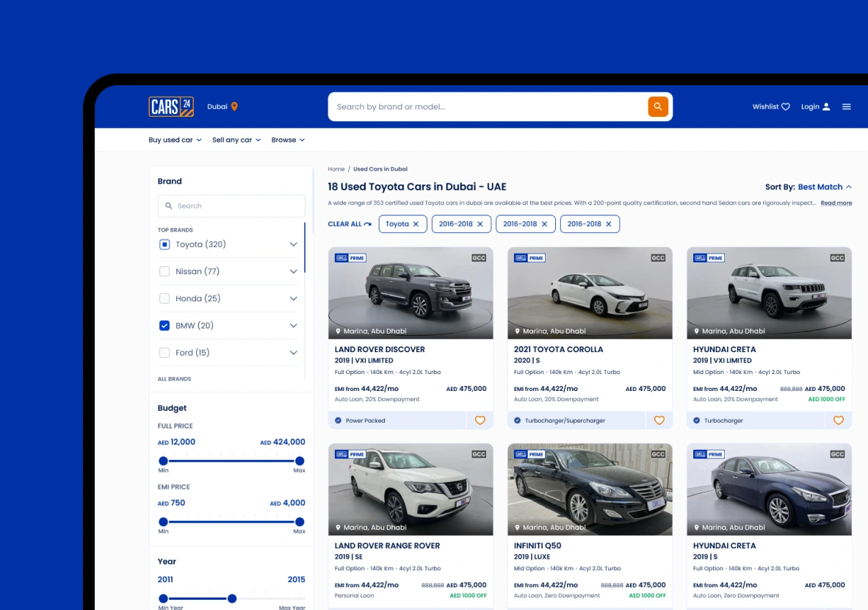Expand the Ford models chevron

click(294, 353)
